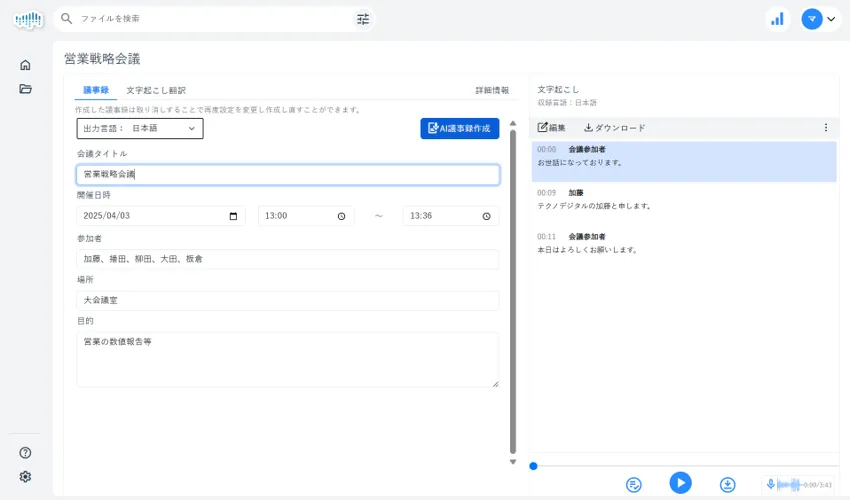
Task: Select transcript line テクノデジタルの加藤と申します。
Action: click(x=594, y=206)
